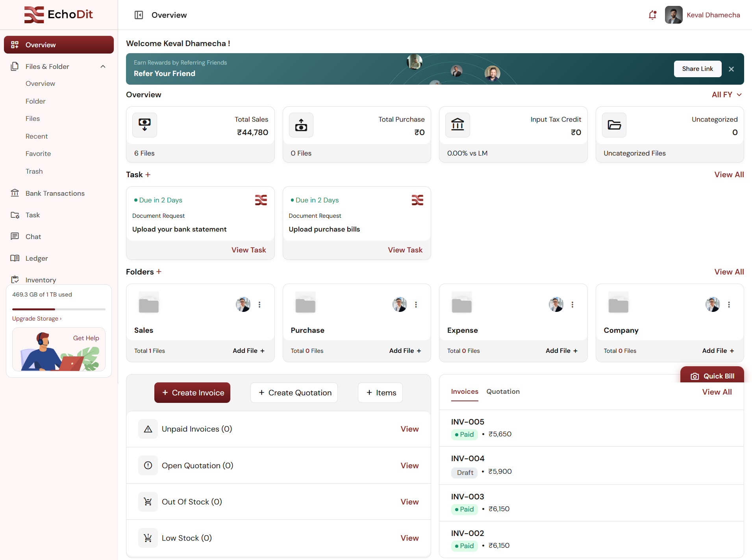Open Files & Folder Overview sub-item
This screenshot has width=752, height=560.
[x=40, y=83]
